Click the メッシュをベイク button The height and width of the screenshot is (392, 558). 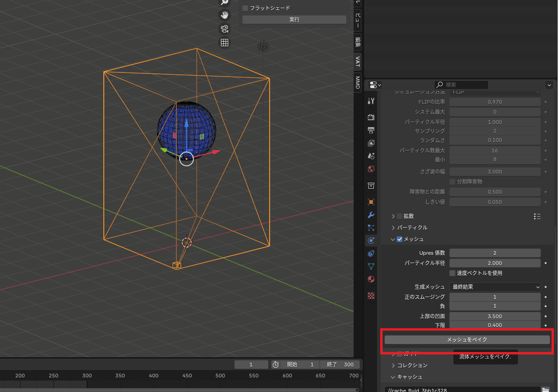click(467, 340)
